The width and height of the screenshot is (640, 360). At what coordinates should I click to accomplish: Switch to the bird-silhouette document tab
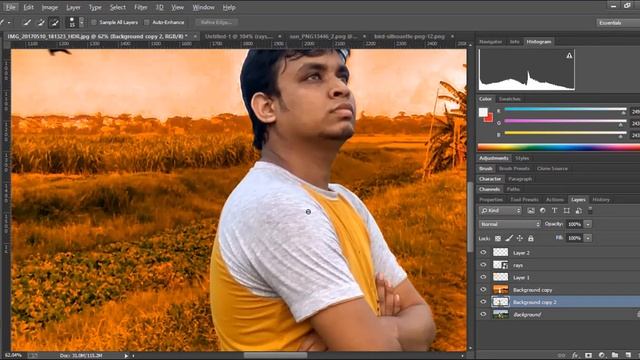coord(409,36)
